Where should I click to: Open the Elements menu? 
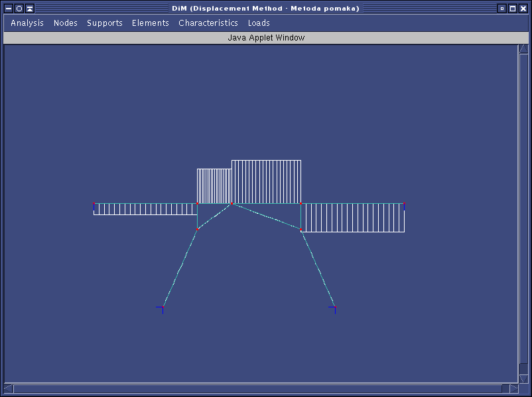click(x=151, y=23)
